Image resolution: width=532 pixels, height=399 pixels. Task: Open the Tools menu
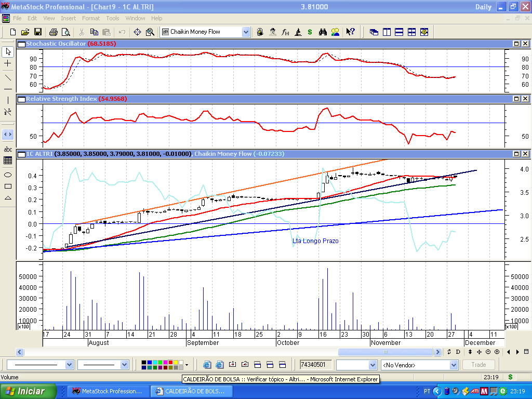click(x=113, y=18)
